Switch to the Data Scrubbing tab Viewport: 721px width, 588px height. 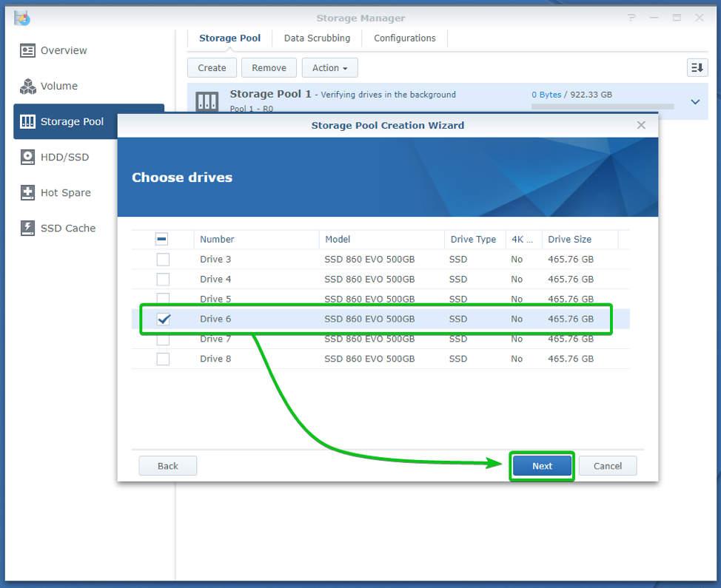[317, 38]
